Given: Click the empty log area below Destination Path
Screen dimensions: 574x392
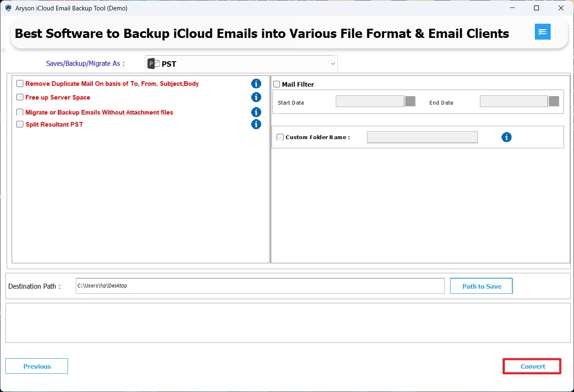Looking at the screenshot, I should click(288, 323).
